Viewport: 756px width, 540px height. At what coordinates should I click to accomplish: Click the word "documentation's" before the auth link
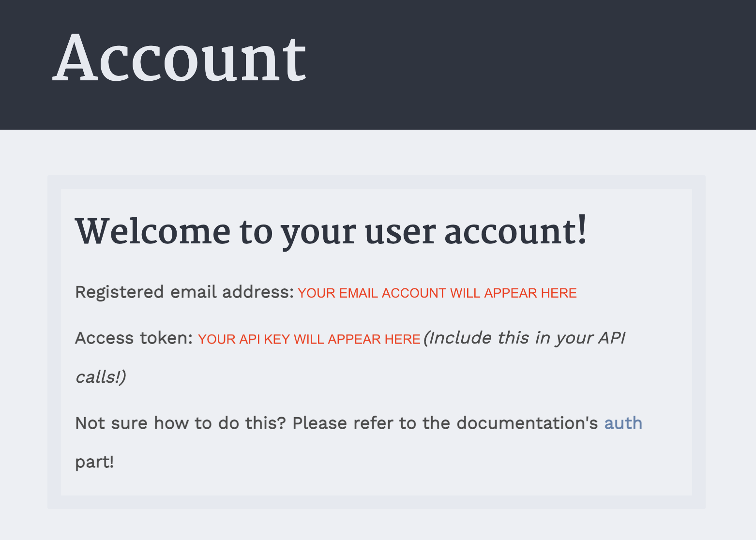pyautogui.click(x=527, y=423)
